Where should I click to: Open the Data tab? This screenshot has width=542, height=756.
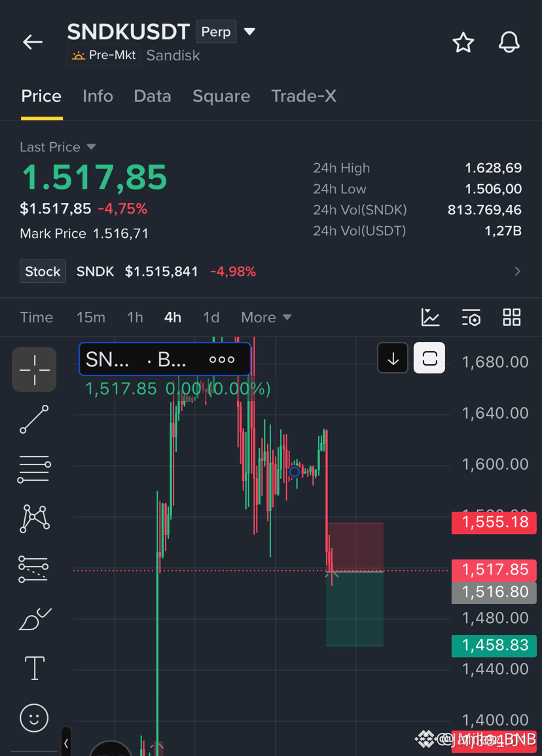pyautogui.click(x=153, y=96)
